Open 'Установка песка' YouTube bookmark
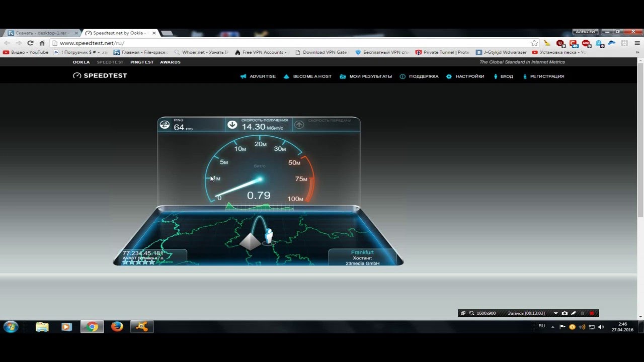 (x=559, y=52)
